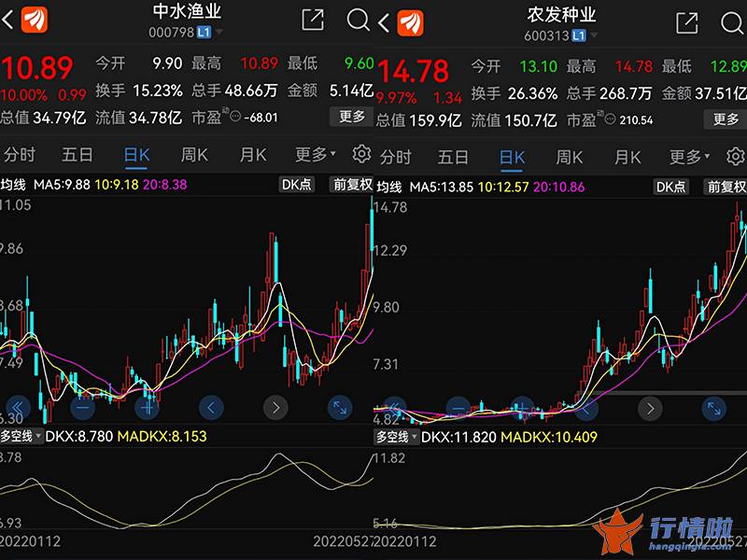Screen dimensions: 747x560
Task: Go back from the 中水渔业 stock page
Action: (x=7, y=21)
